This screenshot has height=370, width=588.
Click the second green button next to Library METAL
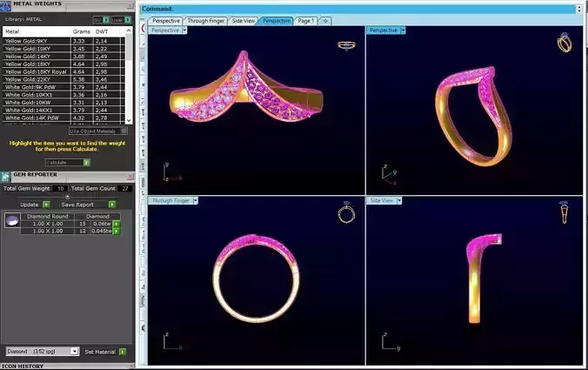128,19
